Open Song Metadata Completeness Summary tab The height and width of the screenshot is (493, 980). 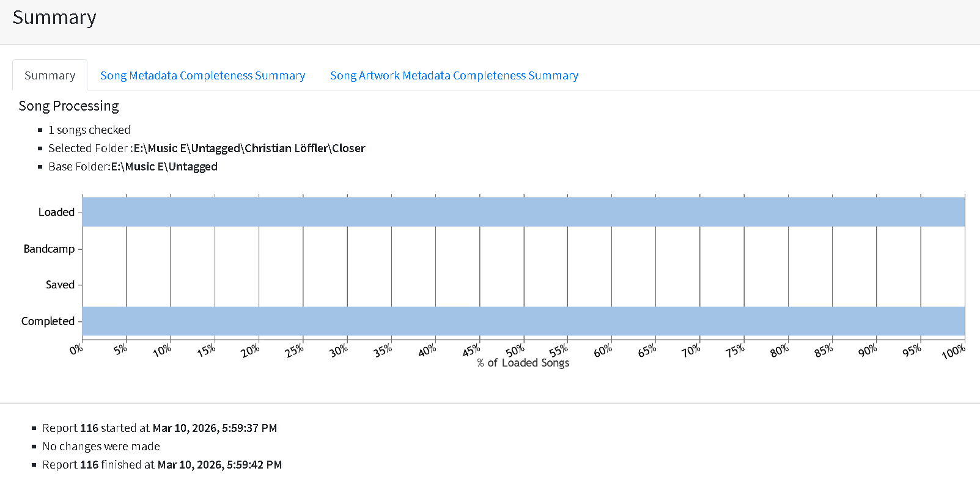point(202,76)
